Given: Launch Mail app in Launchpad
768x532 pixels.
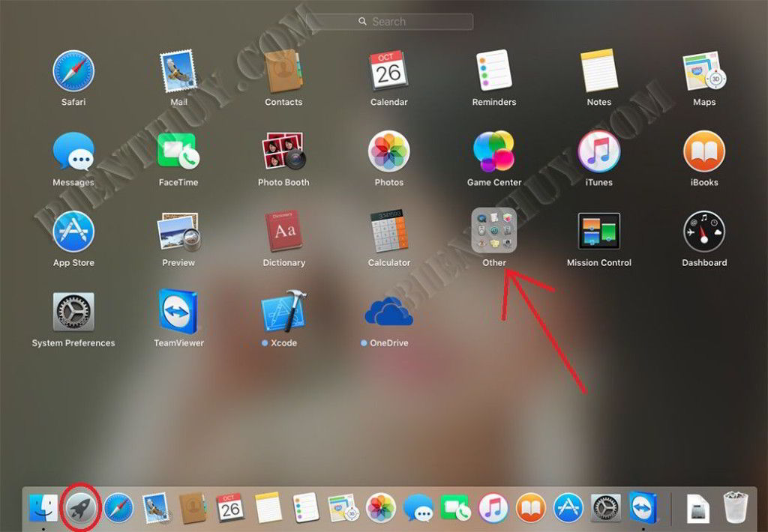Looking at the screenshot, I should click(178, 71).
